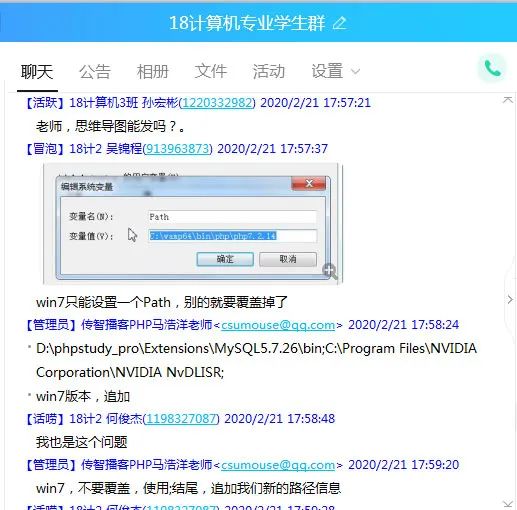The width and height of the screenshot is (517, 510).
Task: Click the group title 18计算机专业学生群
Action: [247, 23]
